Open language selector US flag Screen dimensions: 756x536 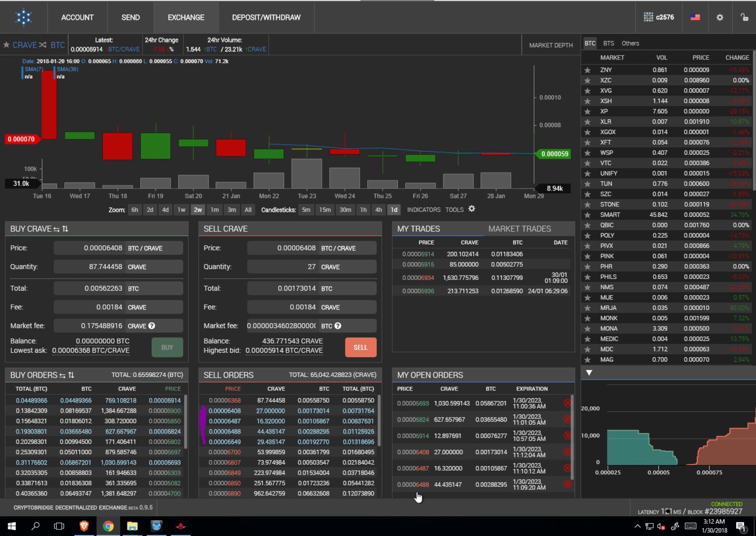click(695, 17)
